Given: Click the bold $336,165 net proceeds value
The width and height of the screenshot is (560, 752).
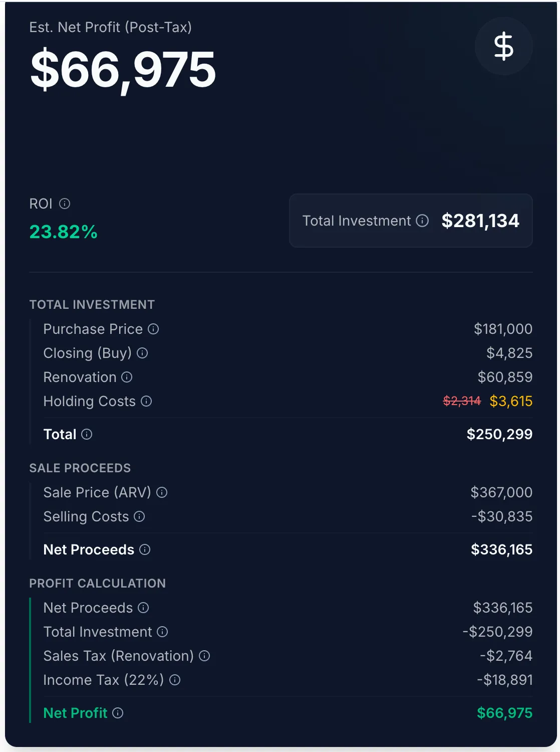Looking at the screenshot, I should (501, 549).
